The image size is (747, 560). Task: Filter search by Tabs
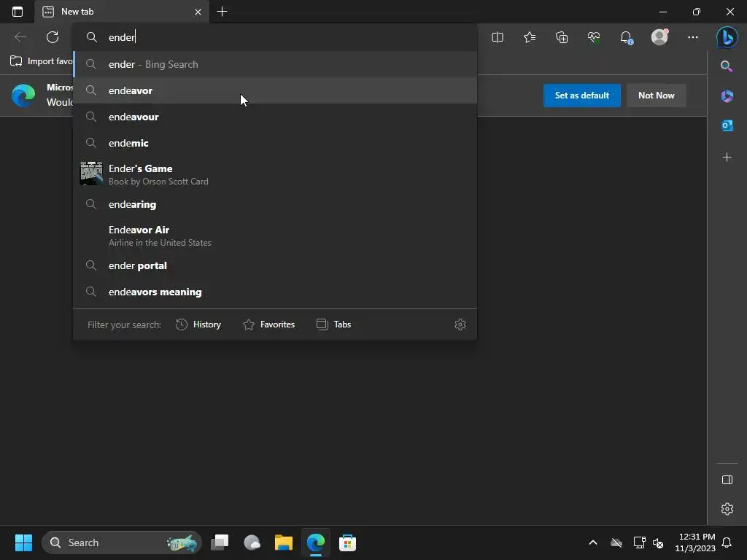333,324
